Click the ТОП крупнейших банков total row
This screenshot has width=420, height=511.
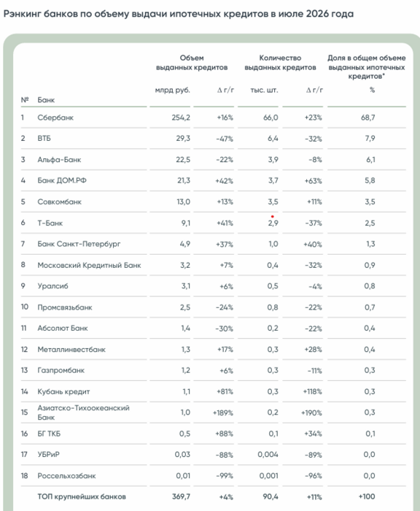point(213,496)
